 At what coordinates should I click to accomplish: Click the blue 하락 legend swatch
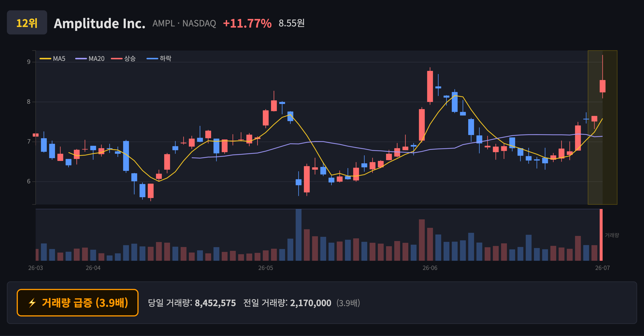click(153, 59)
